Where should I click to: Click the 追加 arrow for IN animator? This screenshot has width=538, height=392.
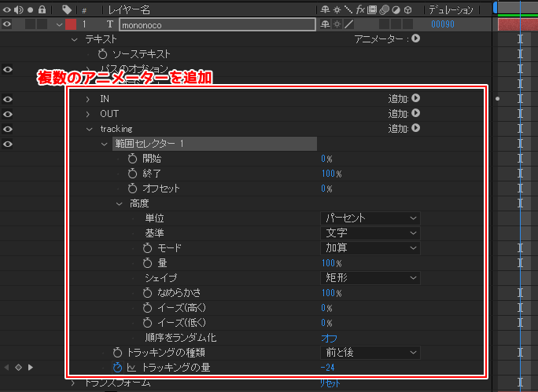pyautogui.click(x=415, y=99)
